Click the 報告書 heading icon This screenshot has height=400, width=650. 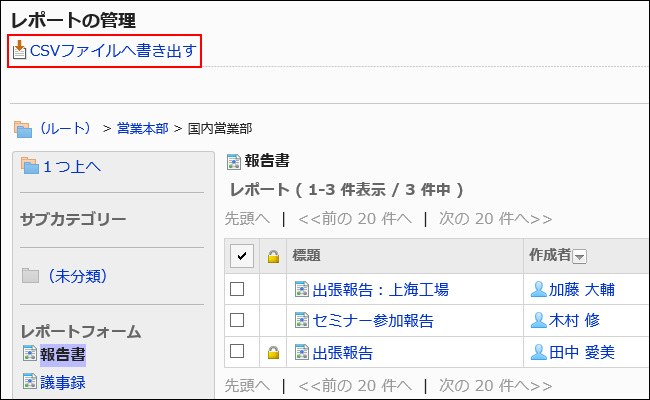click(234, 162)
